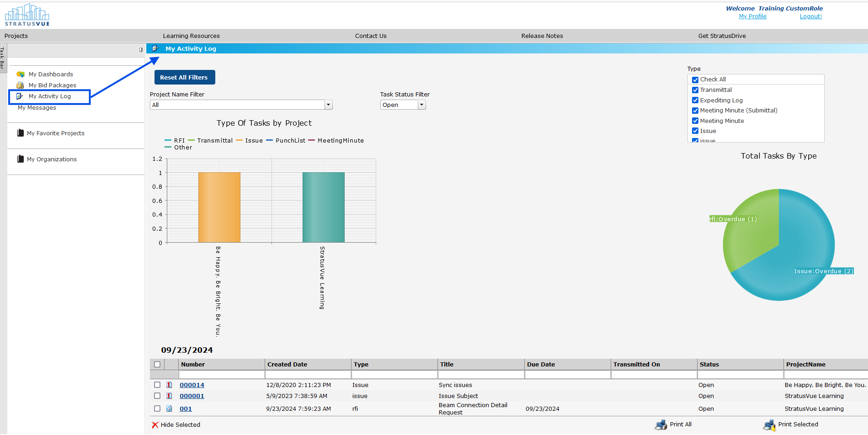868x435 pixels.
Task: Open Learning Resources menu item
Action: click(192, 36)
